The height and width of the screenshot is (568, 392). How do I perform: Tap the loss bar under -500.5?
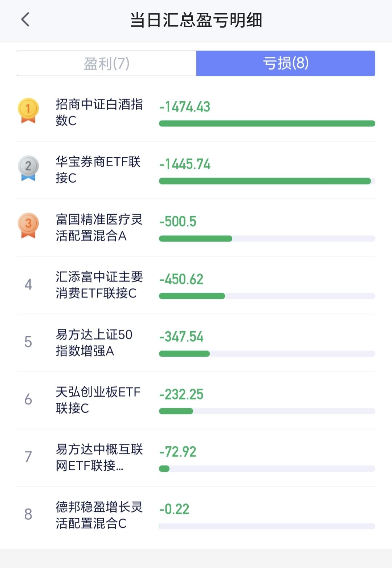click(195, 239)
